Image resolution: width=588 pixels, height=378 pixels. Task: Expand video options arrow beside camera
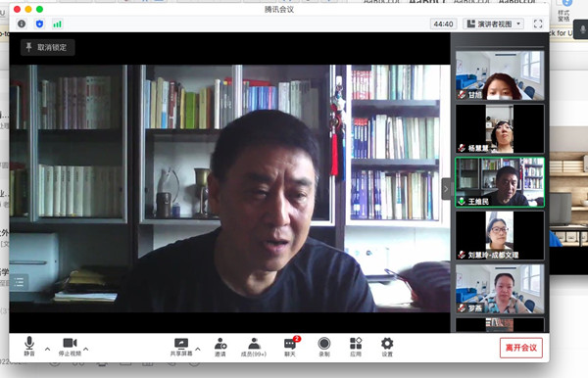point(86,349)
